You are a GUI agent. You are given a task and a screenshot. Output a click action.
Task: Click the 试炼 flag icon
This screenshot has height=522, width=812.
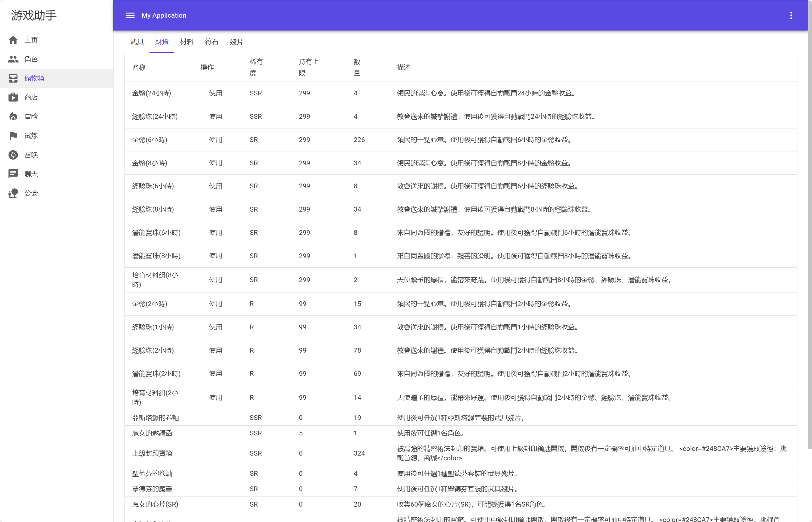(x=13, y=136)
